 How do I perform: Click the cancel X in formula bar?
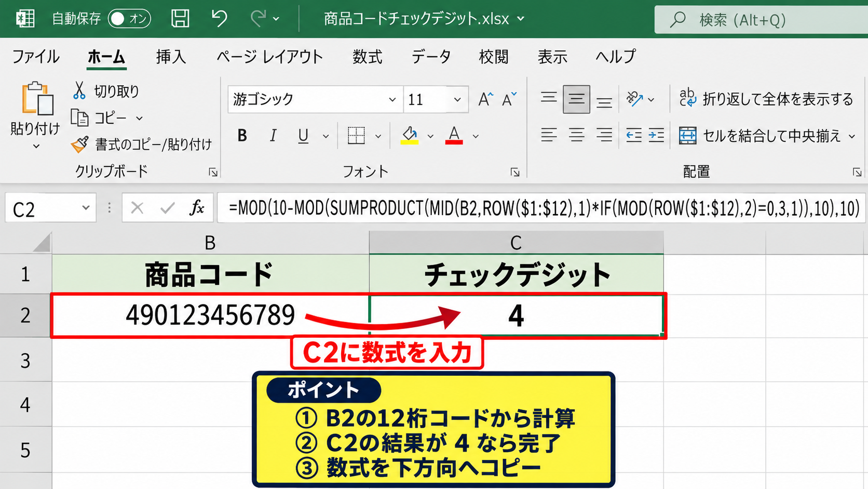(137, 208)
